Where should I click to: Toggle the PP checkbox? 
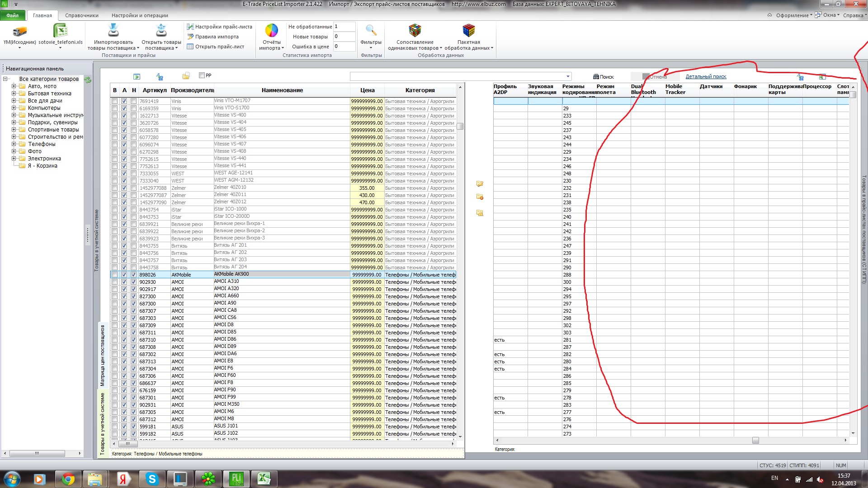(202, 75)
